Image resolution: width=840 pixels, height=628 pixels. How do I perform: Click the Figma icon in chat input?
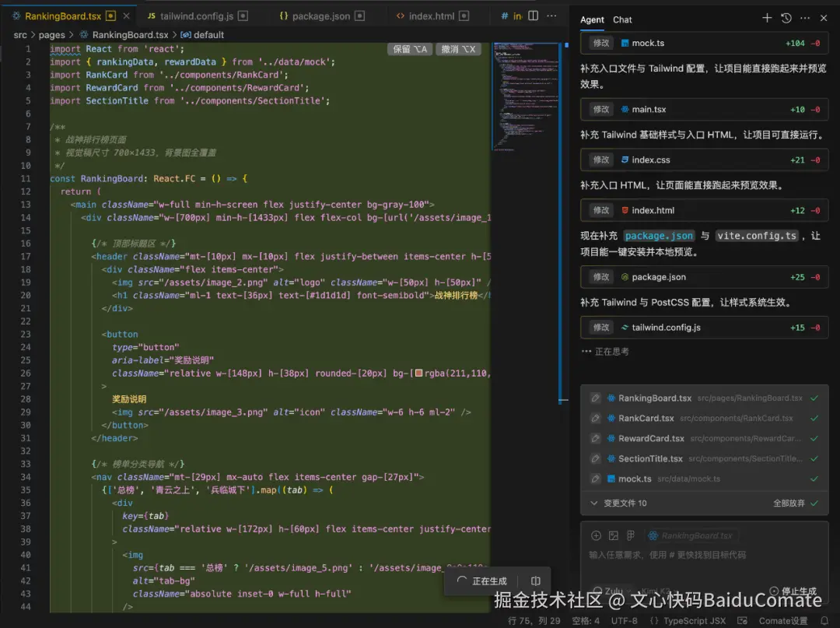click(x=631, y=535)
